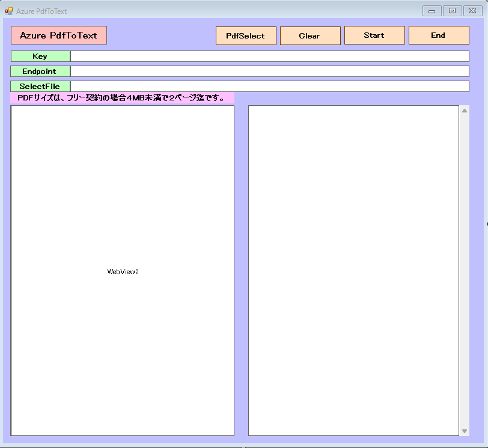Hit the Start button
Screen dimensions: 488x448
point(374,35)
